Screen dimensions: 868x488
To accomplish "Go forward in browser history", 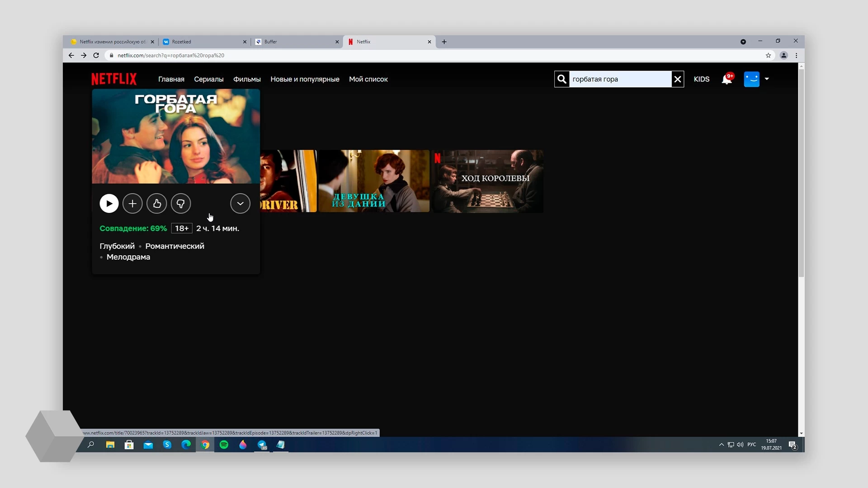I will [84, 55].
